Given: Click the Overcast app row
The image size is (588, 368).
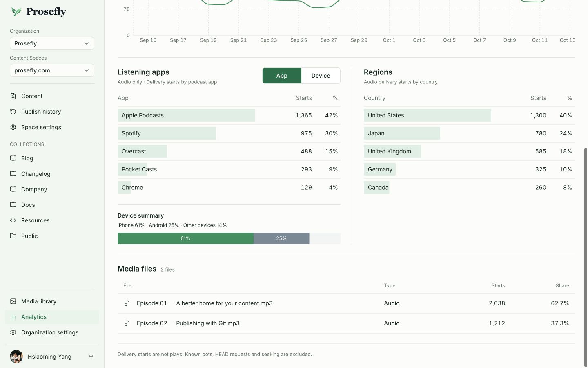Looking at the screenshot, I should point(229,151).
